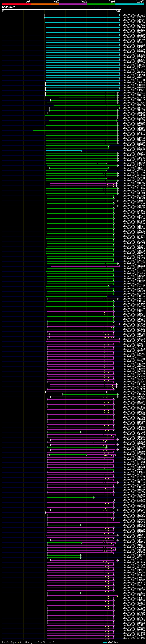Click UniRef100_A4QPJ4 label
Screen dimensions: 146x644
134,95
